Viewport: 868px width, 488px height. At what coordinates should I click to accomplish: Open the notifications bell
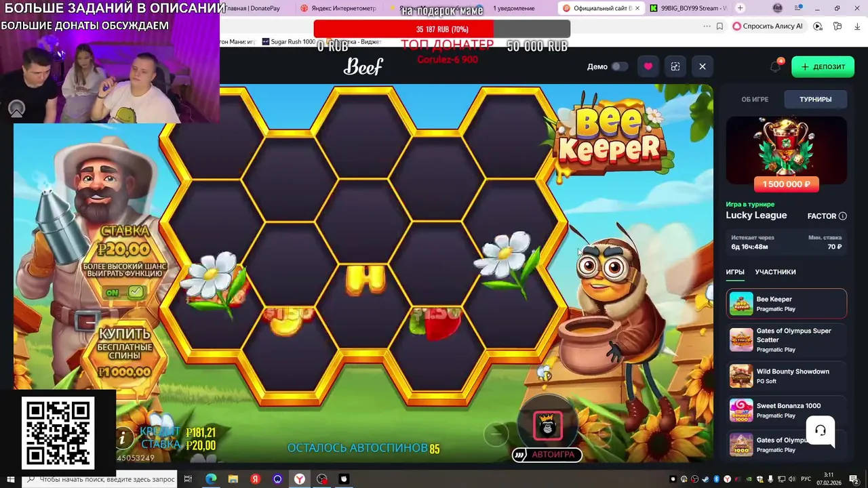click(775, 66)
